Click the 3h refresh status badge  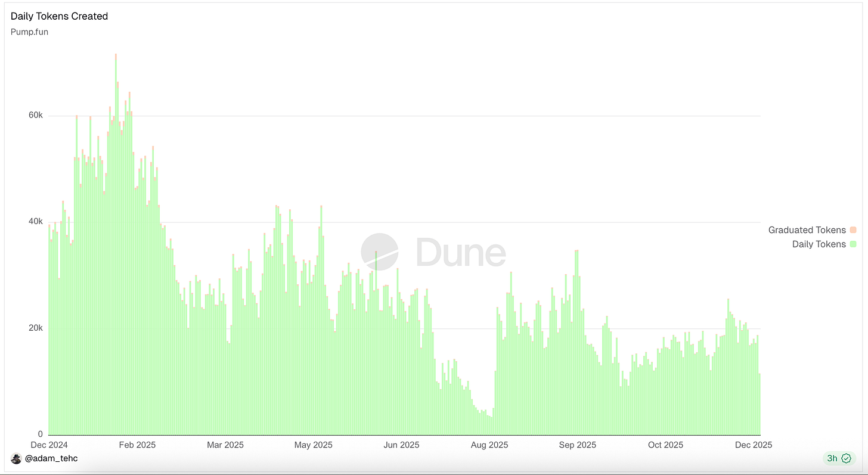[x=839, y=458]
